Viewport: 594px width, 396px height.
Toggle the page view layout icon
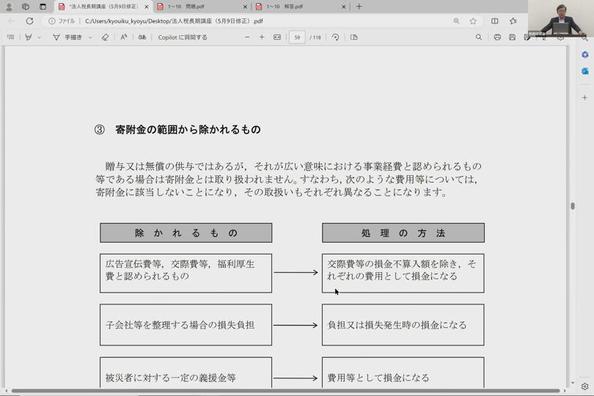pos(354,37)
